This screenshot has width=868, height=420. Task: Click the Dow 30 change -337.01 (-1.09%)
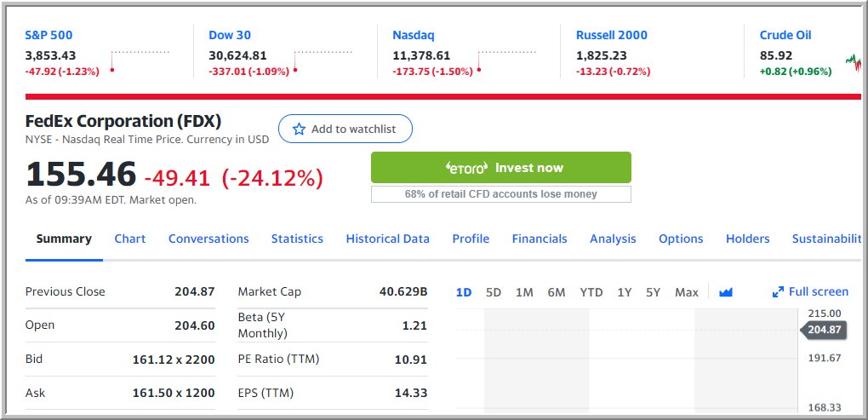248,72
